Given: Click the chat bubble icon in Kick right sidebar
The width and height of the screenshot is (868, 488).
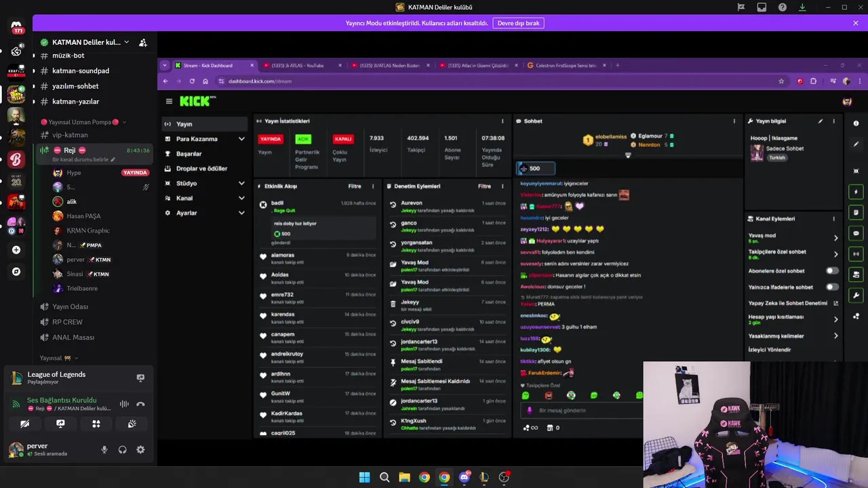Looking at the screenshot, I should tap(856, 233).
